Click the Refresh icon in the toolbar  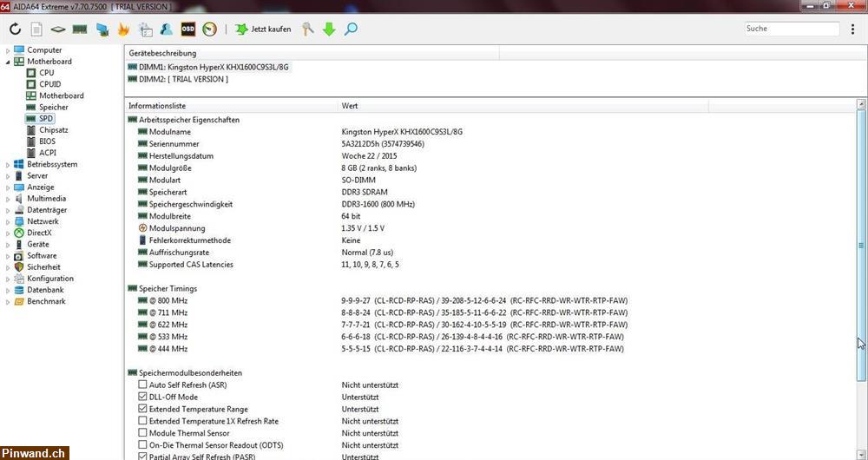tap(15, 30)
